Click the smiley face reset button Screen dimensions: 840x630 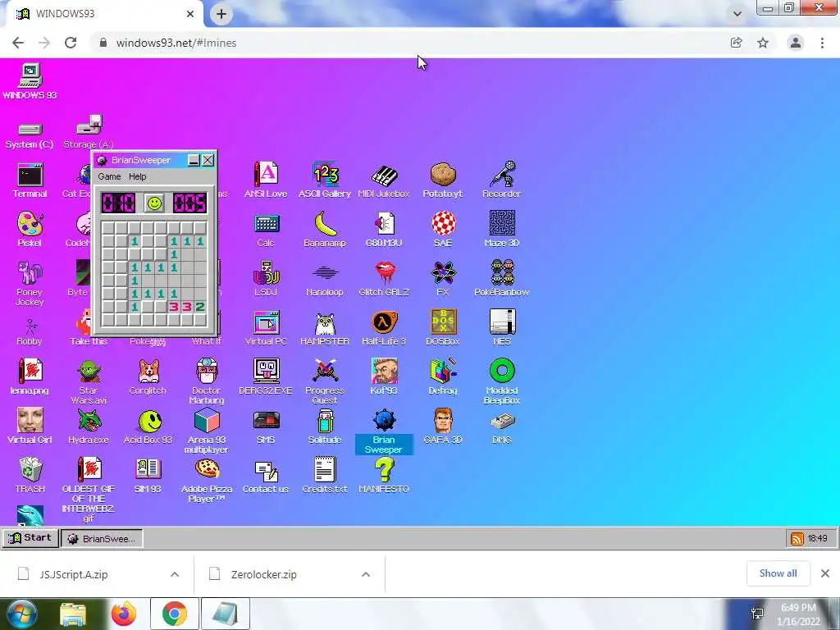coord(154,203)
